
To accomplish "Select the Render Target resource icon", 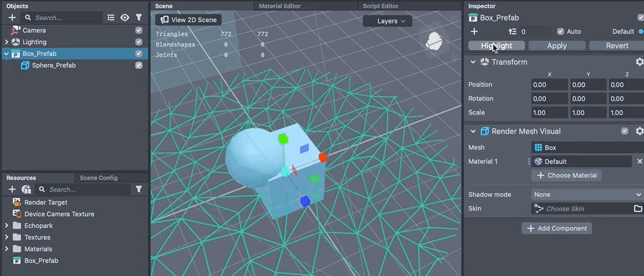I will click(17, 202).
